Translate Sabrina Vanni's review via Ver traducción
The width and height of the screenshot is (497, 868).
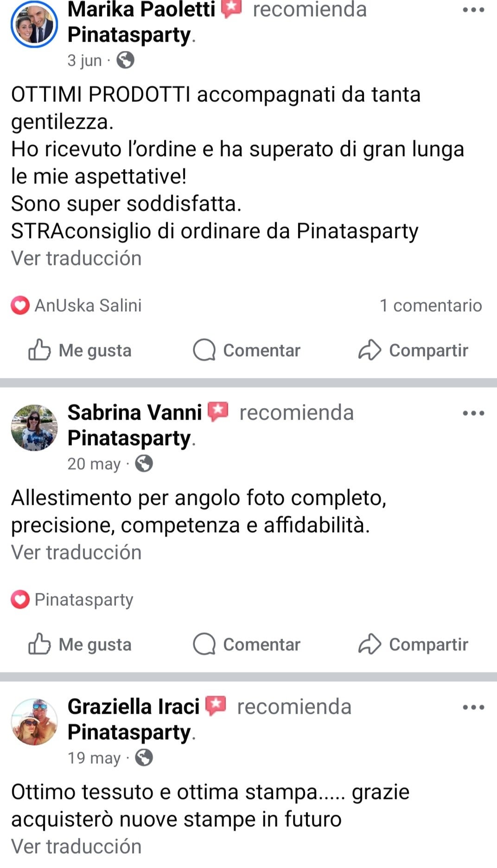[x=76, y=553]
